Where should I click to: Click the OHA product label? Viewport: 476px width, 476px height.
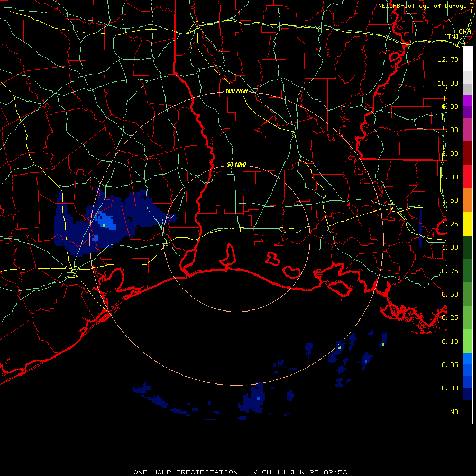465,32
